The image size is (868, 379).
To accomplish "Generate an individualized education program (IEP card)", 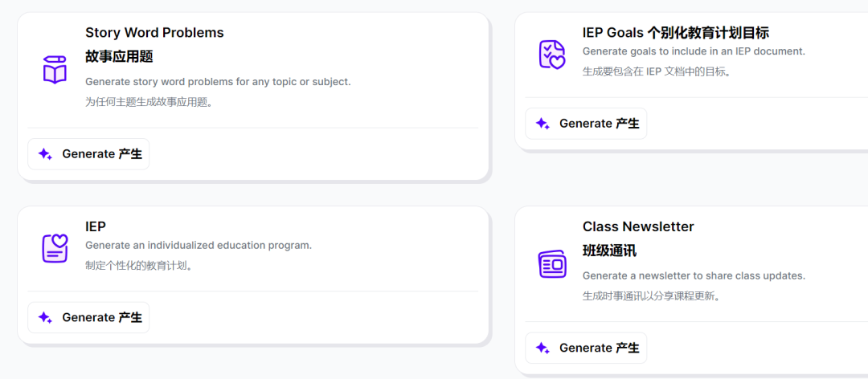I will pyautogui.click(x=88, y=318).
